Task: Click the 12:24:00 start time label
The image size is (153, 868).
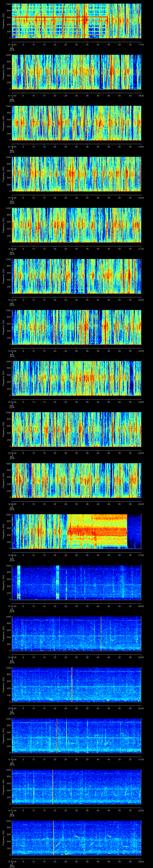Action: (12, 453)
